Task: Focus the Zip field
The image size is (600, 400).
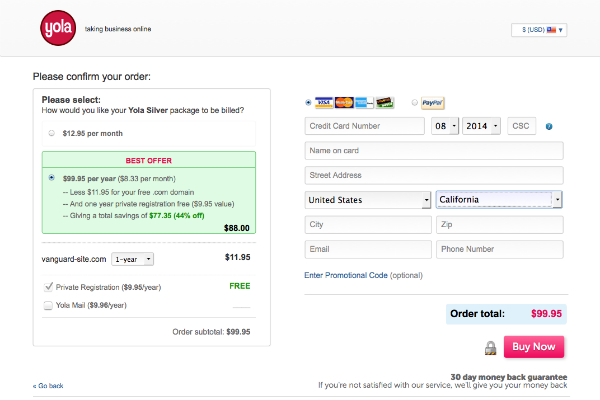Action: [500, 224]
